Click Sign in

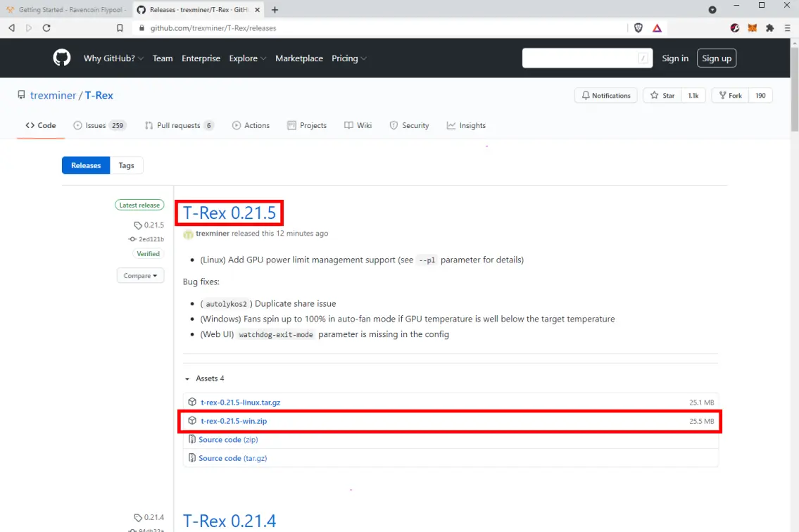(674, 58)
